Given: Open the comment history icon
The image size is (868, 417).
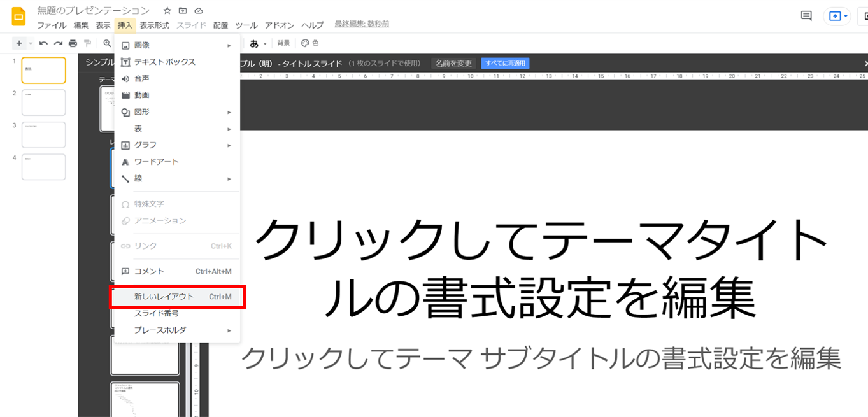Looking at the screenshot, I should point(806,17).
